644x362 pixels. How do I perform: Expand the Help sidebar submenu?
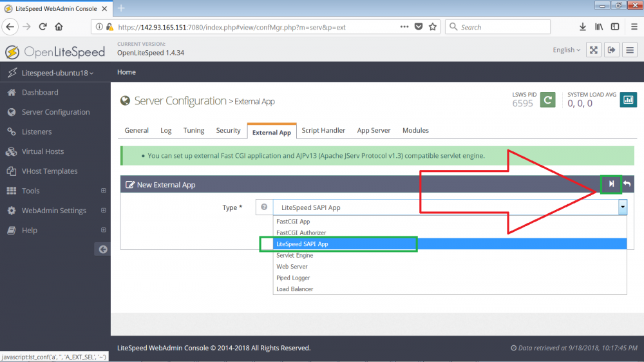104,230
